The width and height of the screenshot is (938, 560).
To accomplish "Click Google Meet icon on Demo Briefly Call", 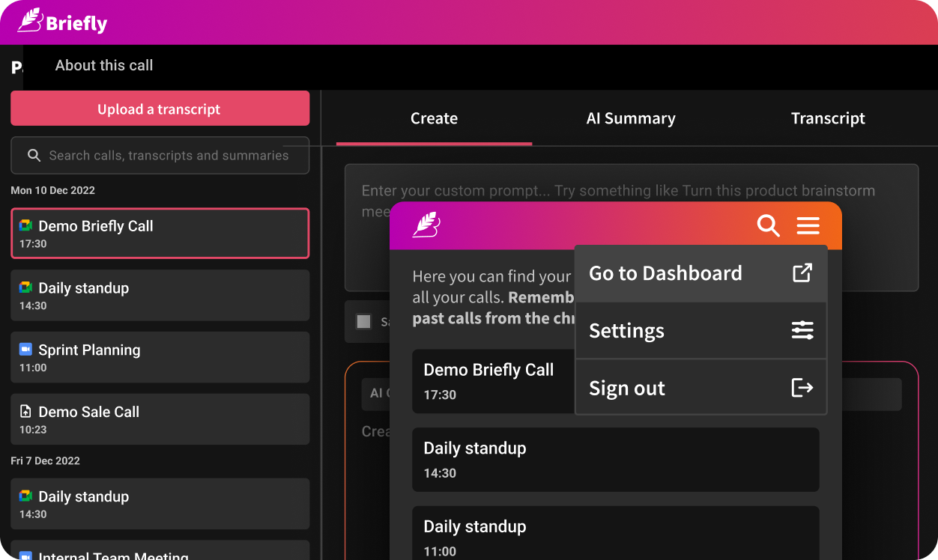I will [26, 226].
